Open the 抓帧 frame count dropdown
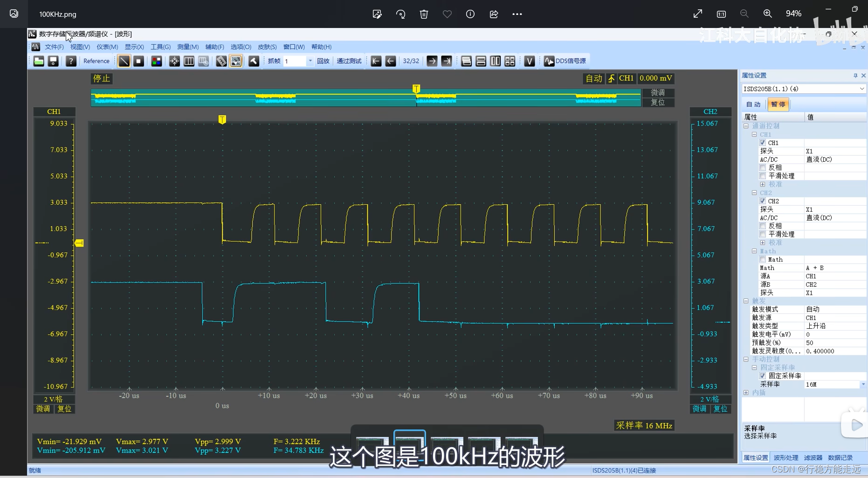Image resolution: width=868 pixels, height=478 pixels. click(x=310, y=61)
